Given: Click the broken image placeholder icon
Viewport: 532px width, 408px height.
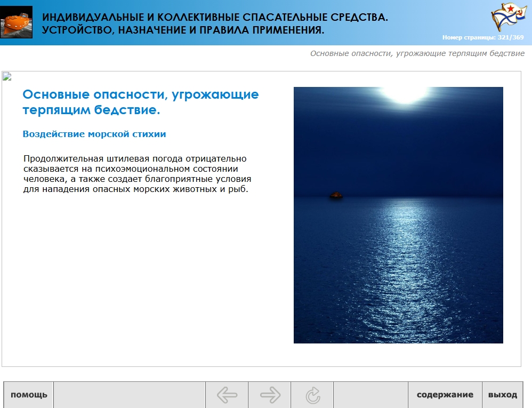Looking at the screenshot, I should tap(7, 76).
